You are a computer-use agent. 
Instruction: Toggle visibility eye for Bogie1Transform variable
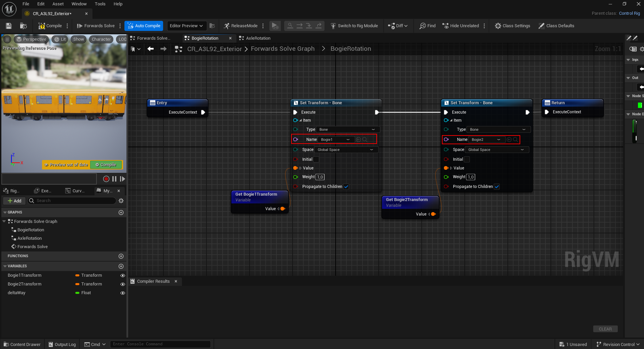[123, 275]
